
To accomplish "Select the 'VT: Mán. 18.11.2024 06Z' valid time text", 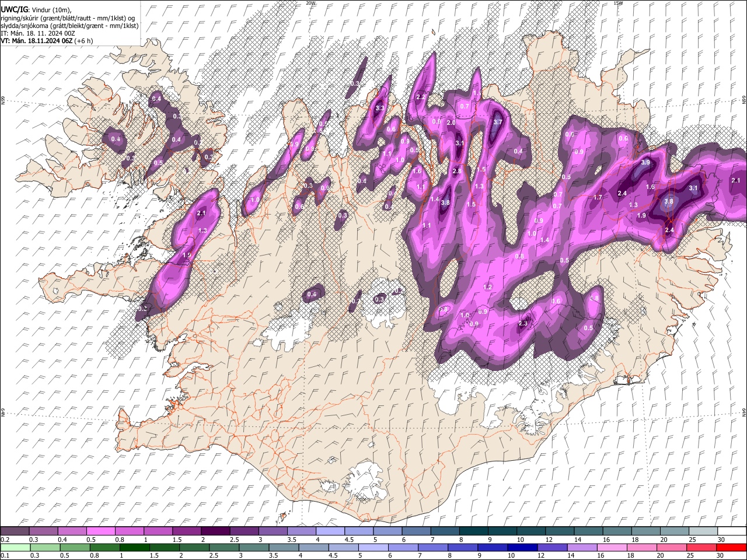I will click(x=37, y=41).
